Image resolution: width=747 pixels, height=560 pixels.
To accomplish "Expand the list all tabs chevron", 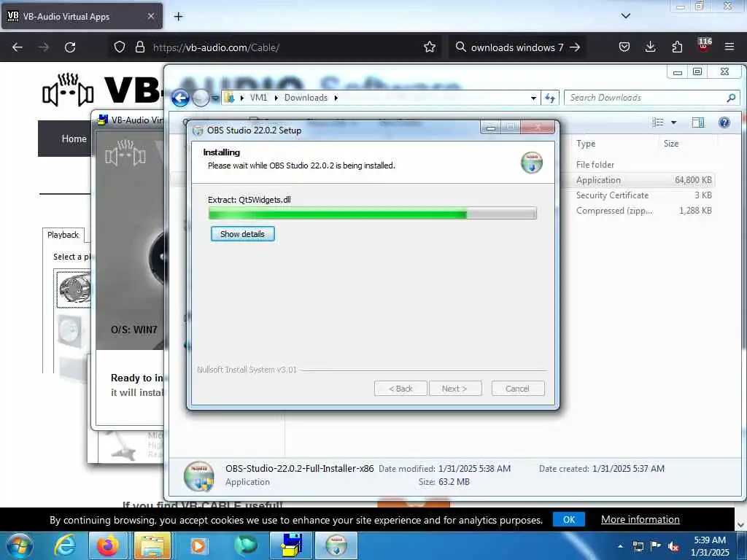I will (x=626, y=16).
